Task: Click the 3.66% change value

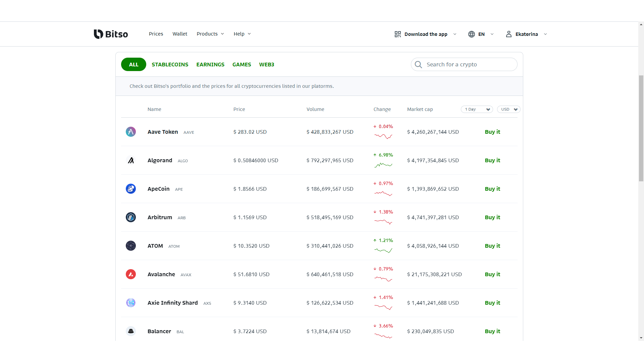Action: point(386,326)
